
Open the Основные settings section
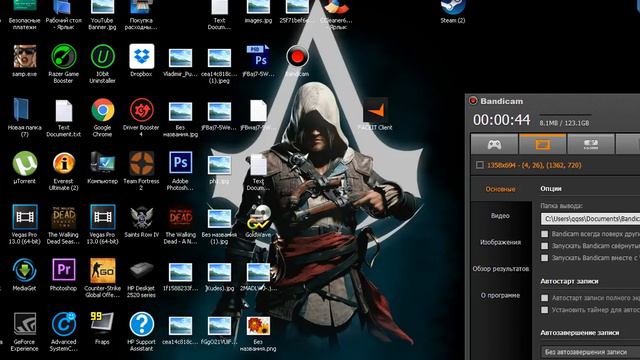click(500, 189)
